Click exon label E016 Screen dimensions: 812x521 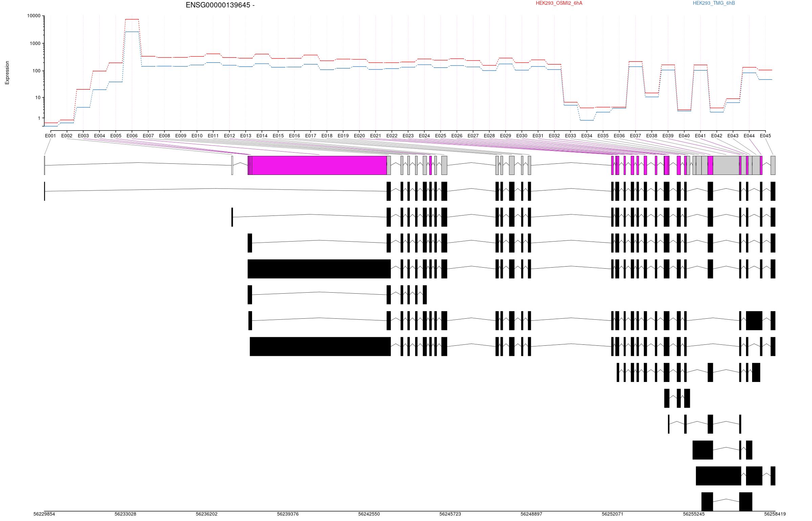(294, 136)
